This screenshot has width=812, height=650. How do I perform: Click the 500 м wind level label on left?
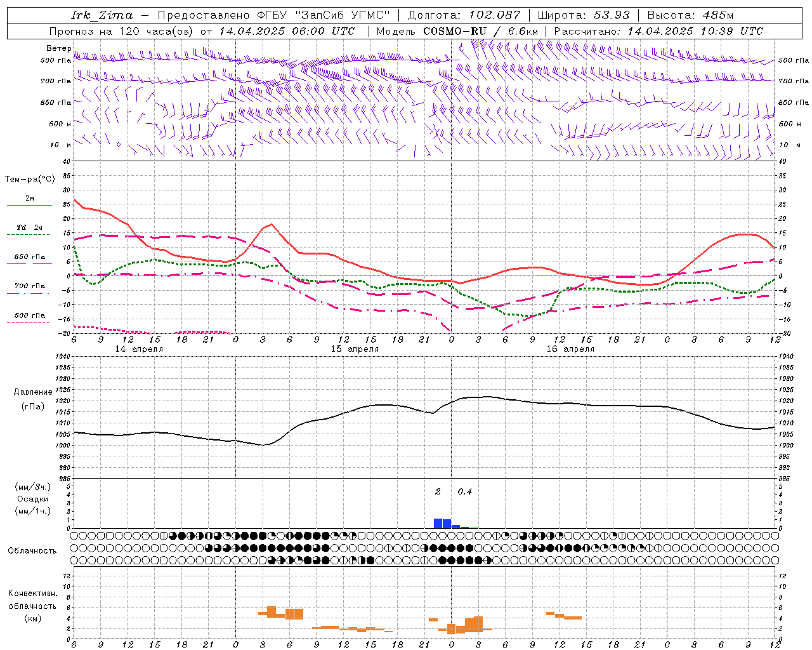(61, 124)
